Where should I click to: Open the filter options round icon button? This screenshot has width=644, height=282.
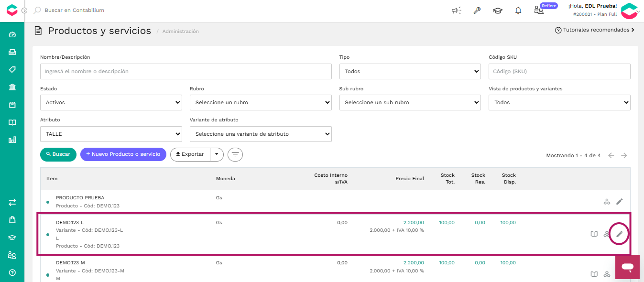(x=235, y=154)
